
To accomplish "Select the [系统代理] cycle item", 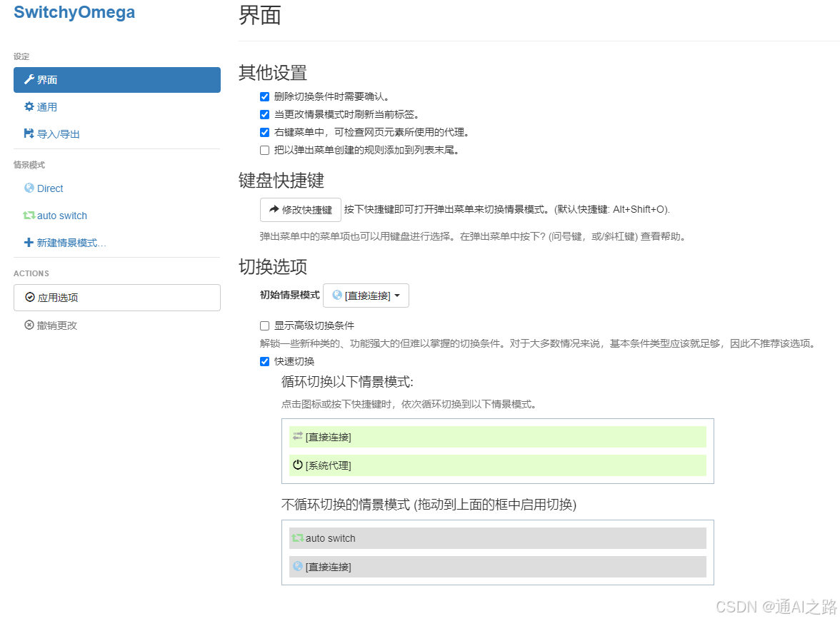I will point(498,465).
